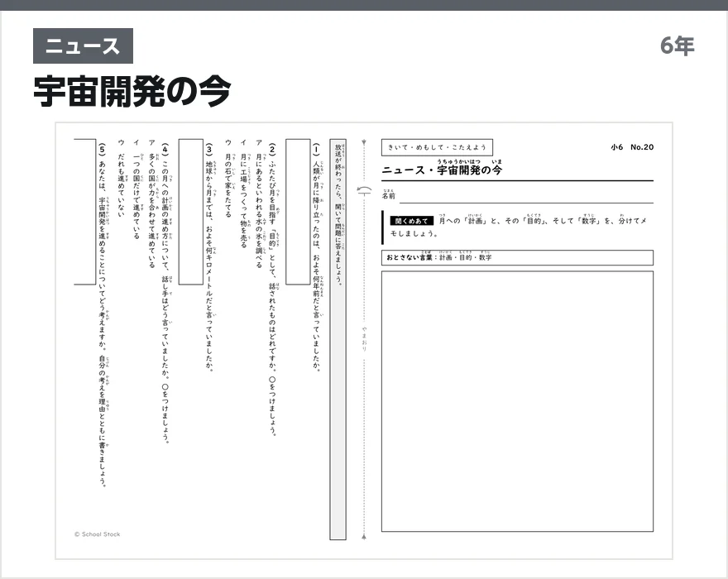Select option イ 一つの国だけで進めている
The height and width of the screenshot is (579, 728).
pos(136,189)
